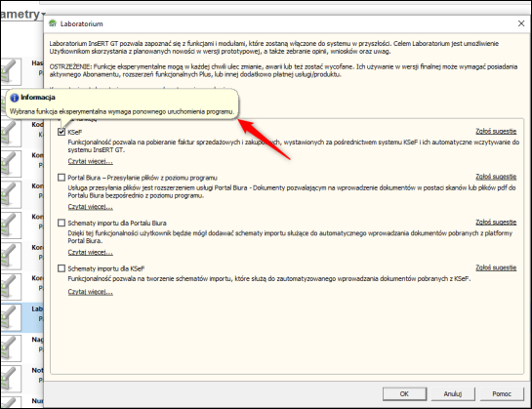
Task: Open Czytaj więcej under Schematy importu dla KSeF
Action: coord(90,292)
